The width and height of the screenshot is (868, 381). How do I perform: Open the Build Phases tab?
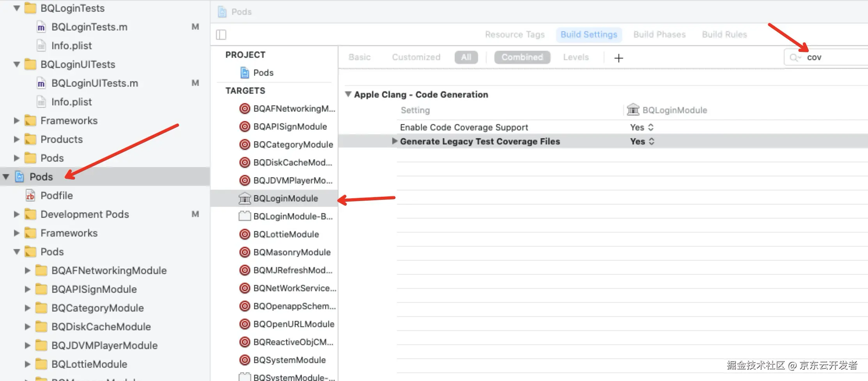click(x=659, y=35)
